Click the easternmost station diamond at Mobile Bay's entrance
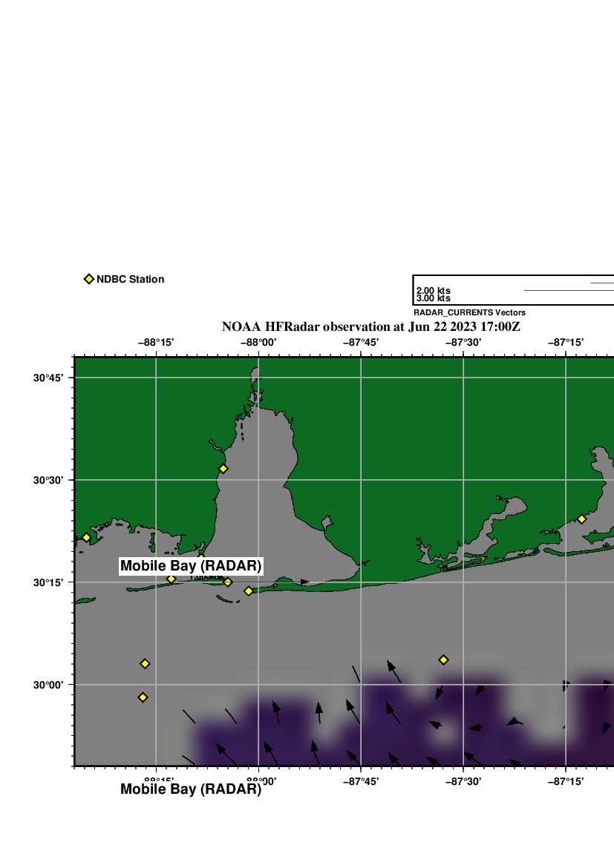The image size is (614, 868). tap(249, 591)
